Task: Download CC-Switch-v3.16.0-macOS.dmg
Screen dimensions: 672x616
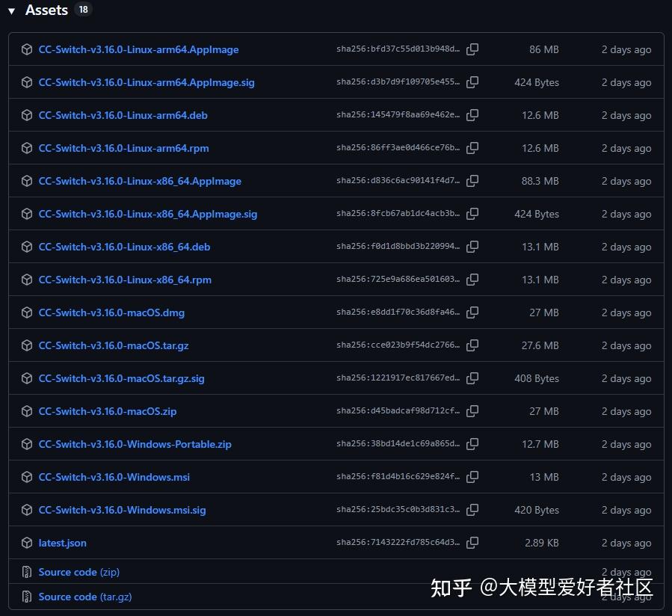Action: point(111,313)
